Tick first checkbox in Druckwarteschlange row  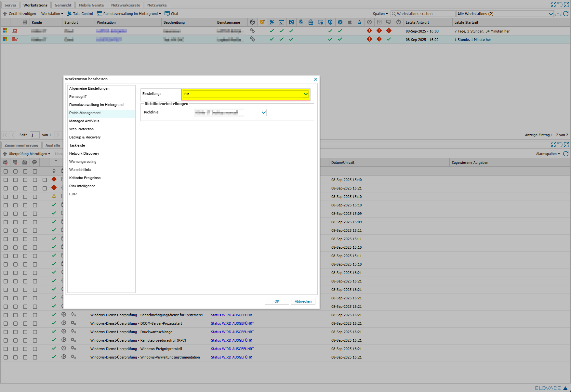click(x=6, y=332)
